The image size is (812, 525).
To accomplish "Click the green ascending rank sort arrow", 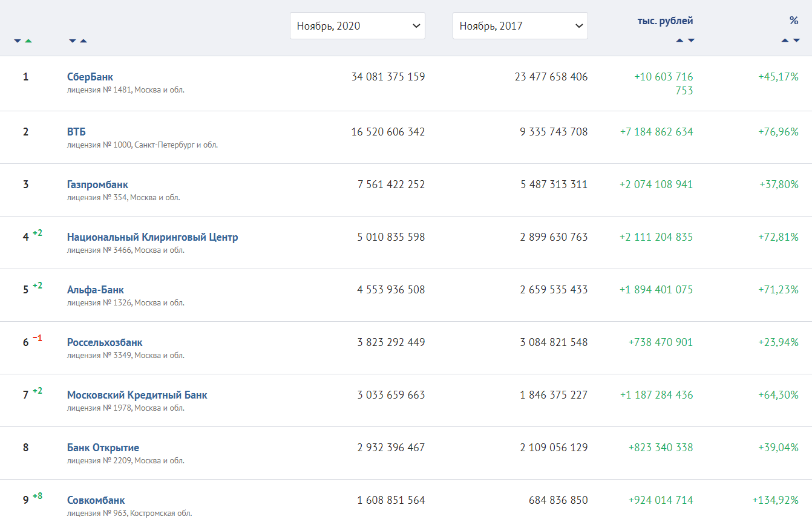I will point(28,41).
